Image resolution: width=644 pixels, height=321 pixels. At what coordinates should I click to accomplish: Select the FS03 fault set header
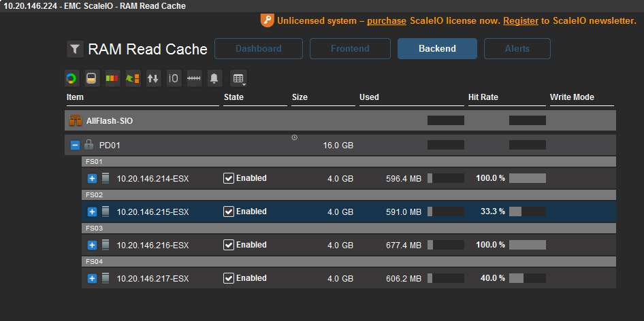point(349,229)
